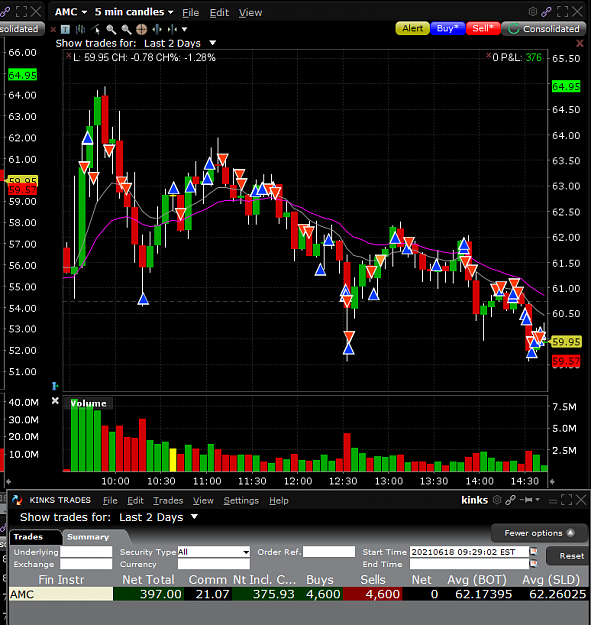Select the AMC row in trades table
The width and height of the screenshot is (591, 625).
pos(300,594)
